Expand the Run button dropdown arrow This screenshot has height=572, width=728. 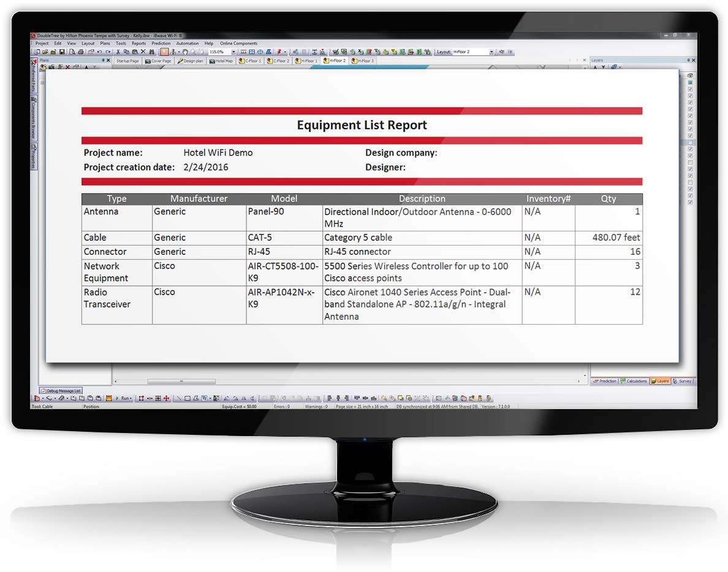pyautogui.click(x=131, y=399)
